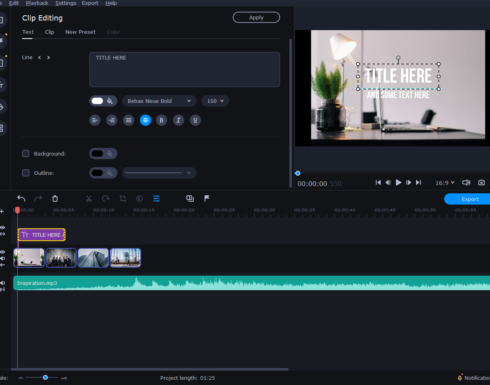Viewport: 490px width, 385px height.
Task: Open the Export menu
Action: click(x=90, y=3)
